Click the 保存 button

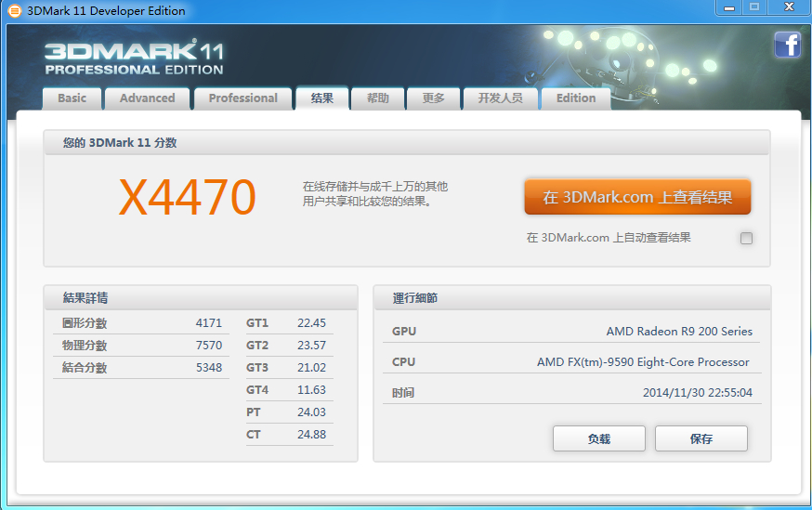click(x=701, y=438)
